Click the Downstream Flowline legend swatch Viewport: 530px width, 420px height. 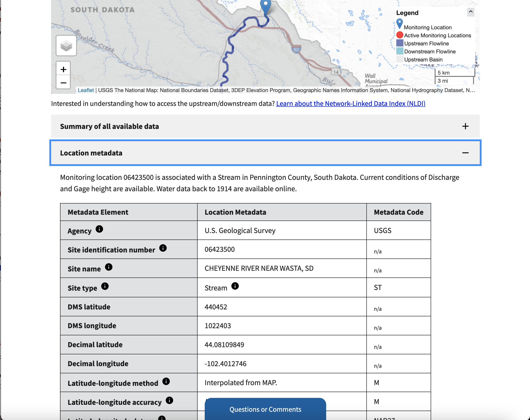coord(400,51)
